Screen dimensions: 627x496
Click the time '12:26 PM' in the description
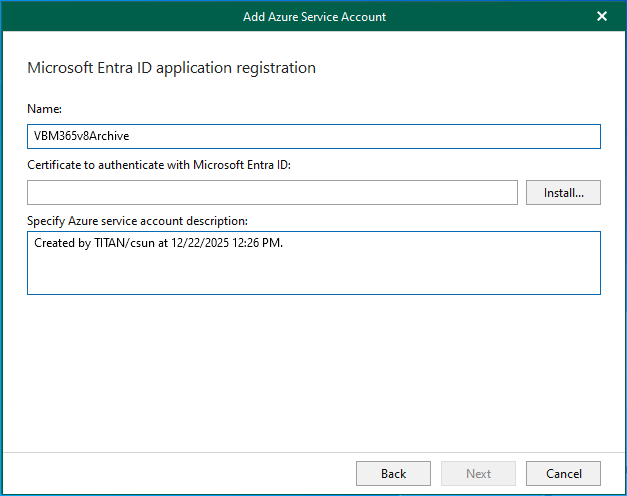(x=256, y=244)
